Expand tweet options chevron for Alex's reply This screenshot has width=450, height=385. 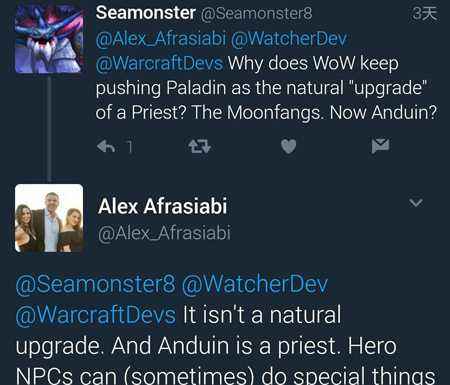click(416, 202)
